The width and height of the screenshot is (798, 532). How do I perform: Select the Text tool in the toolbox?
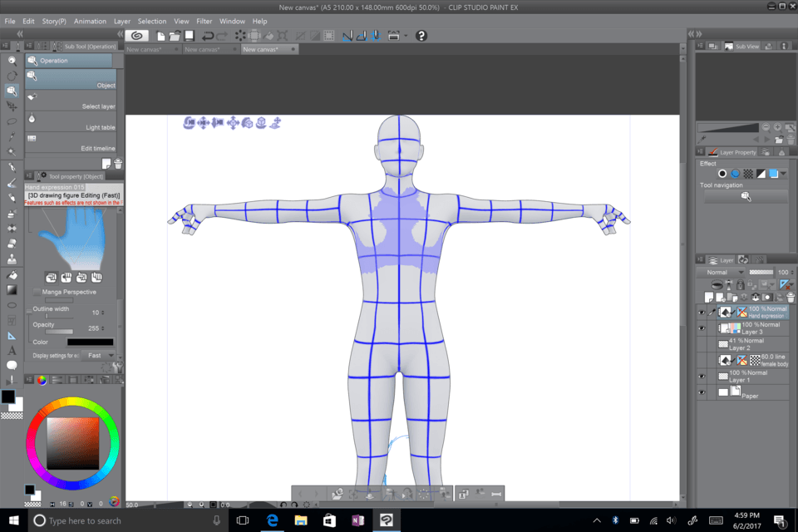(x=12, y=351)
